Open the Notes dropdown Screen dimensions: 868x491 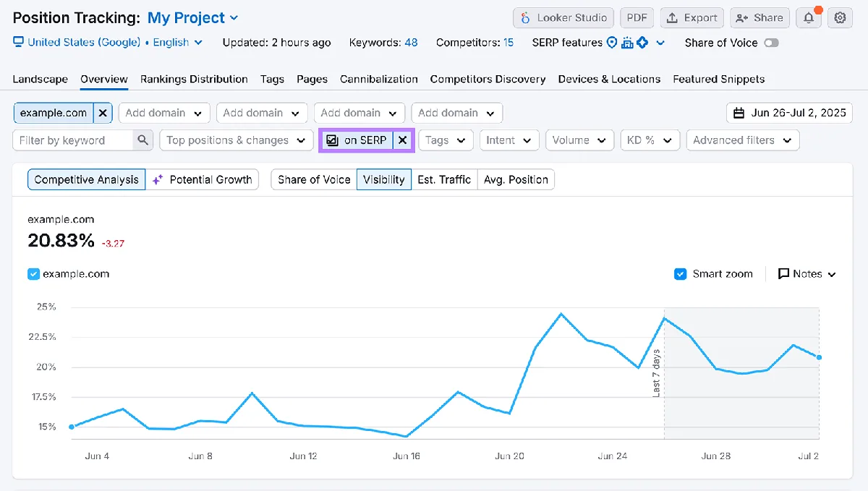pos(807,274)
